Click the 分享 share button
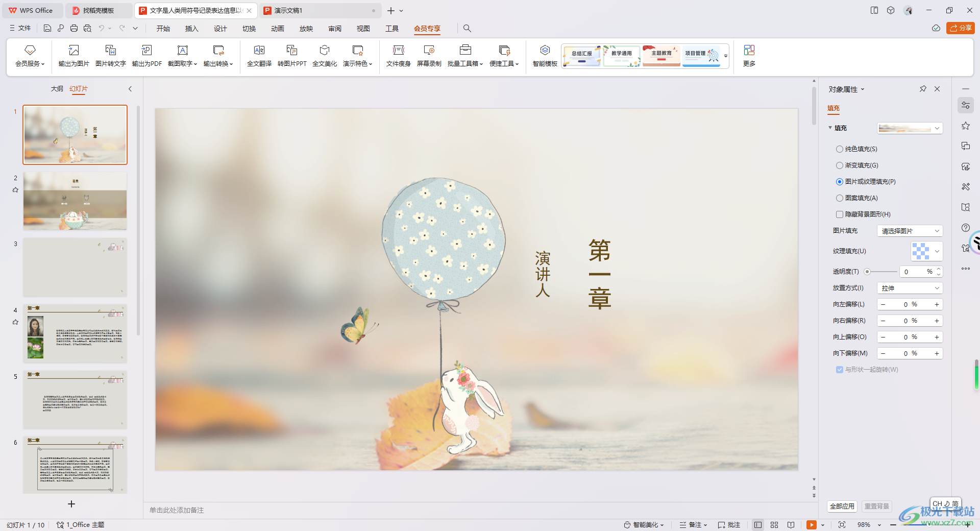 pos(961,28)
